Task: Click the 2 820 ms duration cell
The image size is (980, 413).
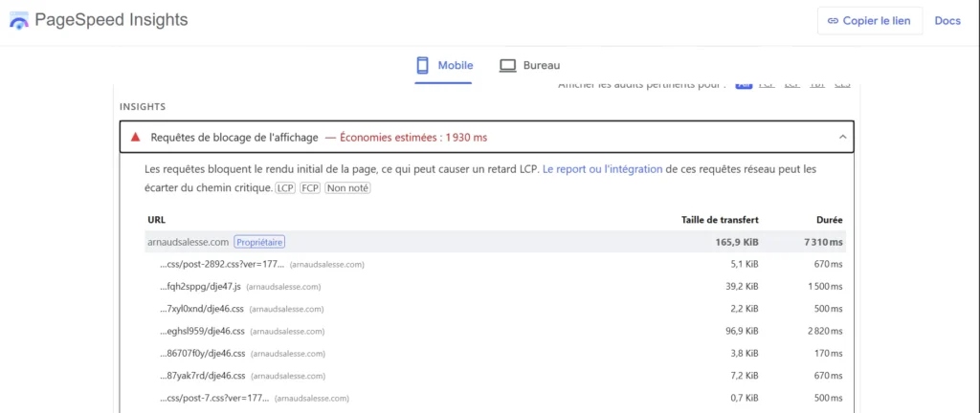Action: [825, 332]
